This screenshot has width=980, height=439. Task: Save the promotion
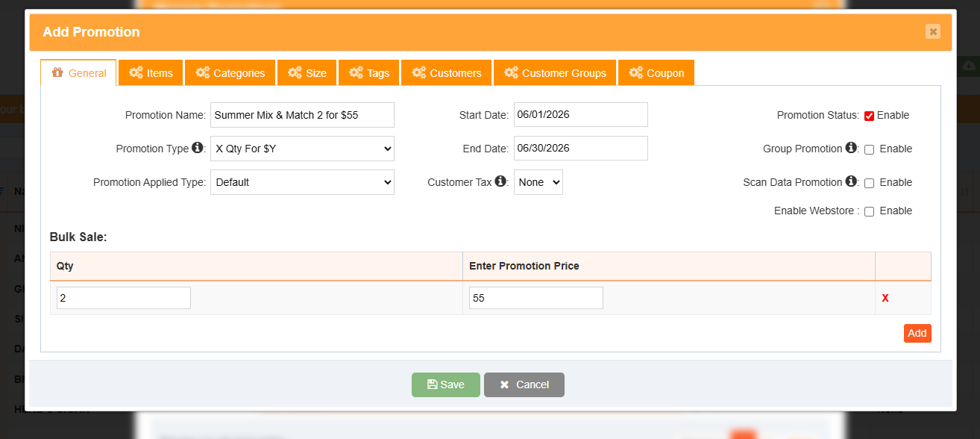[x=446, y=384]
